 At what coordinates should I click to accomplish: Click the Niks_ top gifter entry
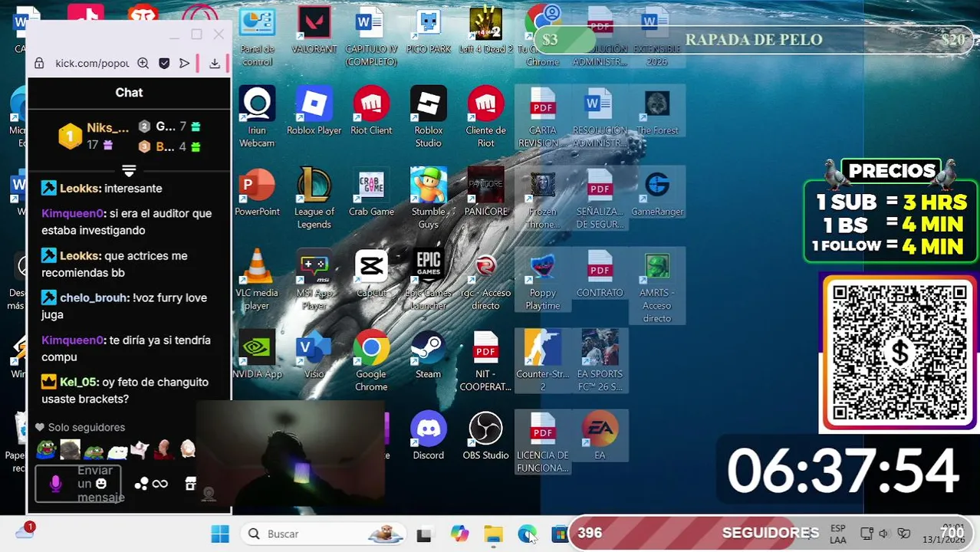pos(94,136)
